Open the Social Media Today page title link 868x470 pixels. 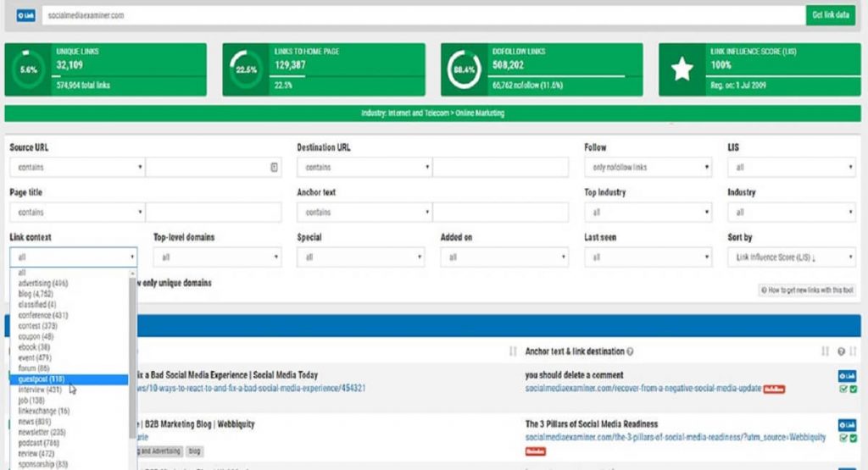227,375
